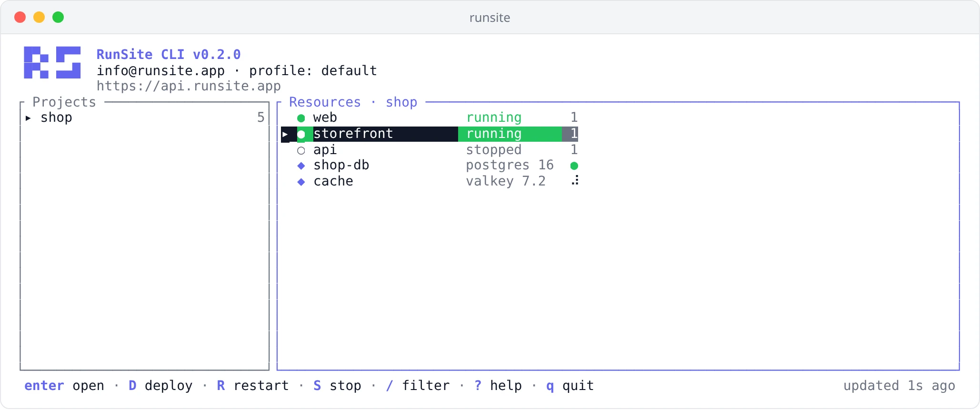Select the api resource

pyautogui.click(x=430, y=150)
